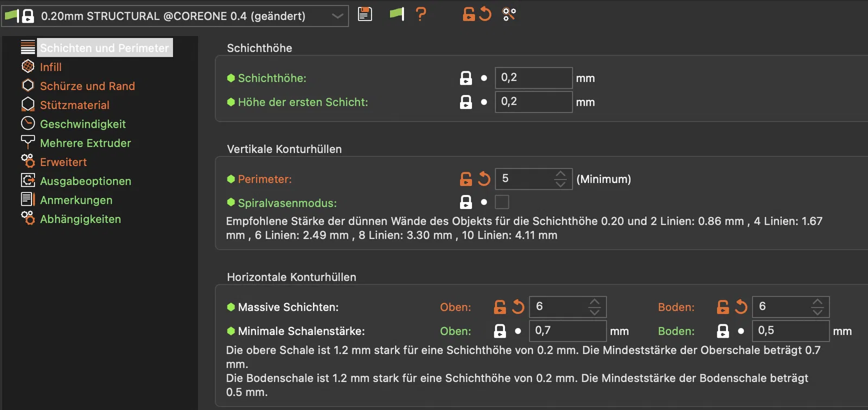
Task: Click the Höhe der ersten Schicht input field
Action: coord(533,102)
